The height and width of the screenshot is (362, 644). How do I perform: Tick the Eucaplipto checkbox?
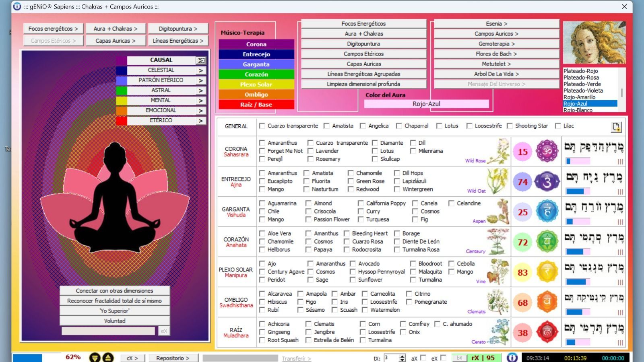(x=262, y=181)
